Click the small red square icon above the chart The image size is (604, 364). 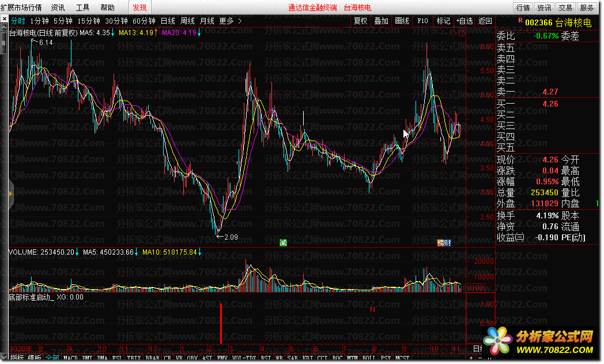point(462,33)
